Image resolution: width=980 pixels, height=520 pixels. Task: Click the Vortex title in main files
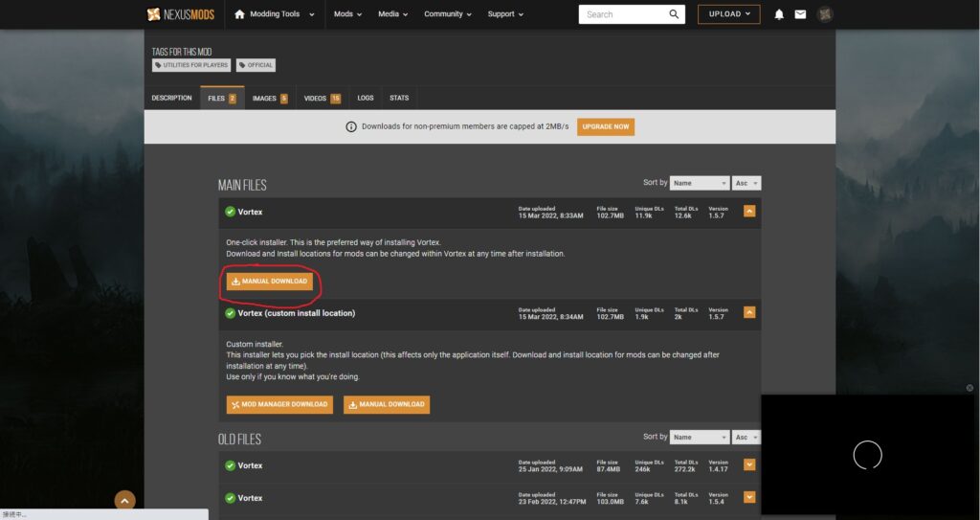click(x=250, y=212)
